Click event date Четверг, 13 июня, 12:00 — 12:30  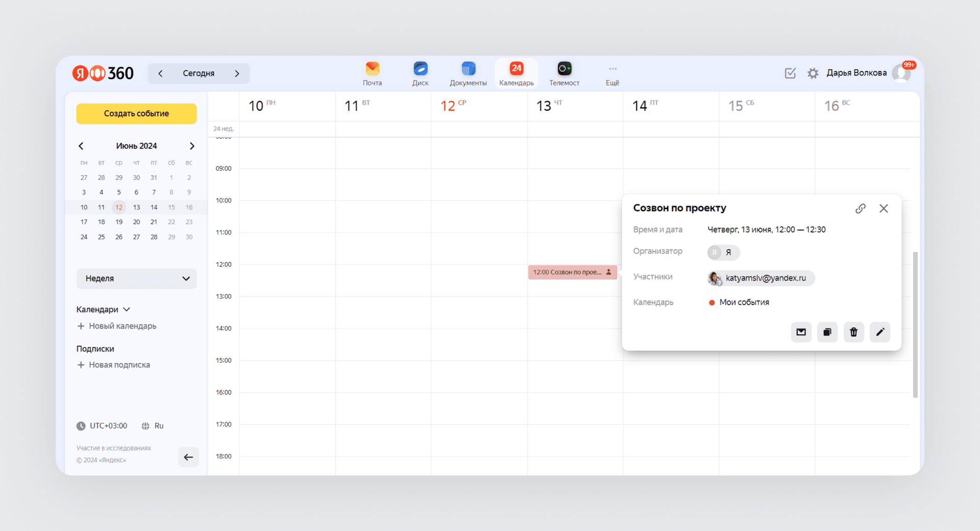[766, 230]
